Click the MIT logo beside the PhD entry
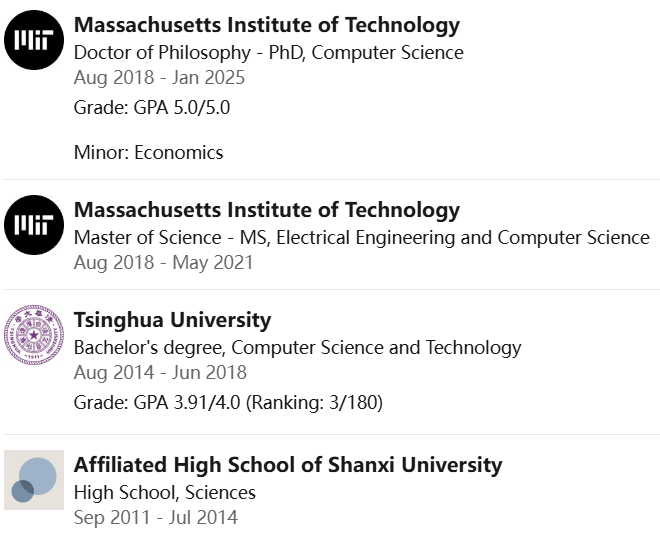 [34, 40]
